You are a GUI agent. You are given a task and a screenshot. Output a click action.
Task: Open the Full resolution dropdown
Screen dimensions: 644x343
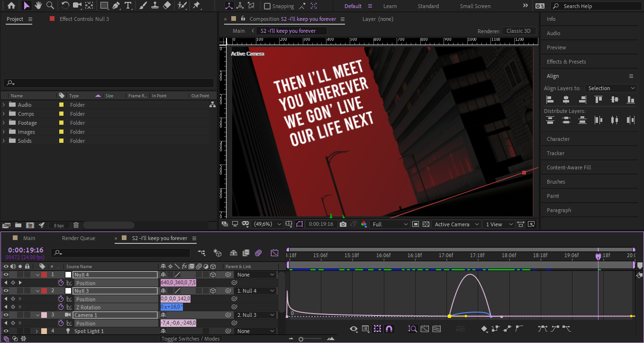(x=390, y=224)
